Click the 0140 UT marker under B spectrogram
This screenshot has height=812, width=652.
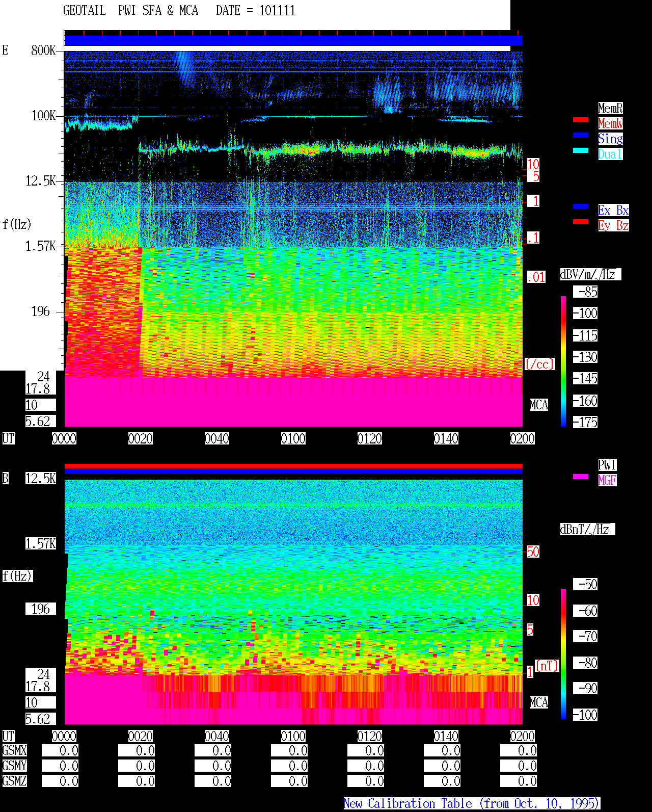pos(446,736)
